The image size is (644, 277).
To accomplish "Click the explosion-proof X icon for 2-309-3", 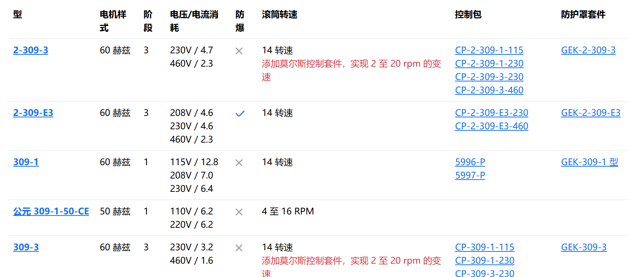I will 239,51.
